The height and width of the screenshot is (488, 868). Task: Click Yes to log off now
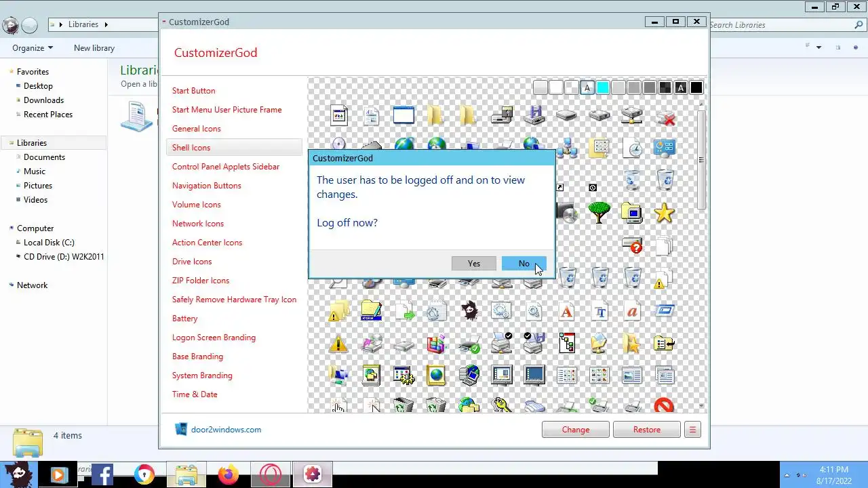[473, 264]
